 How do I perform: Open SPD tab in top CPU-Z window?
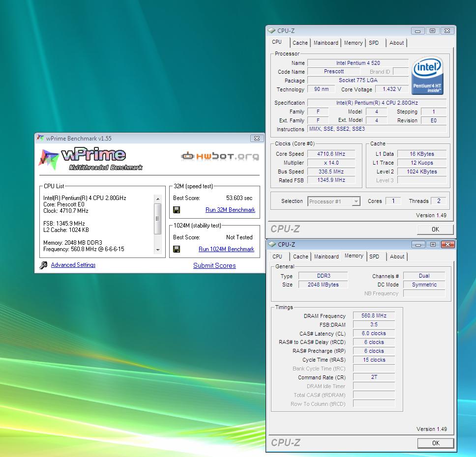click(x=374, y=43)
